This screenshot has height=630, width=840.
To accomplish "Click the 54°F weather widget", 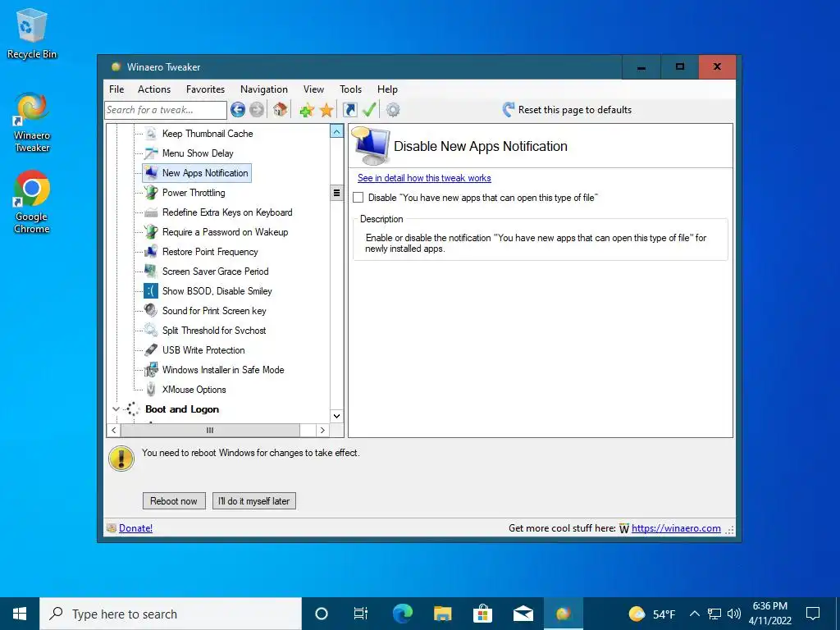I will click(x=652, y=614).
